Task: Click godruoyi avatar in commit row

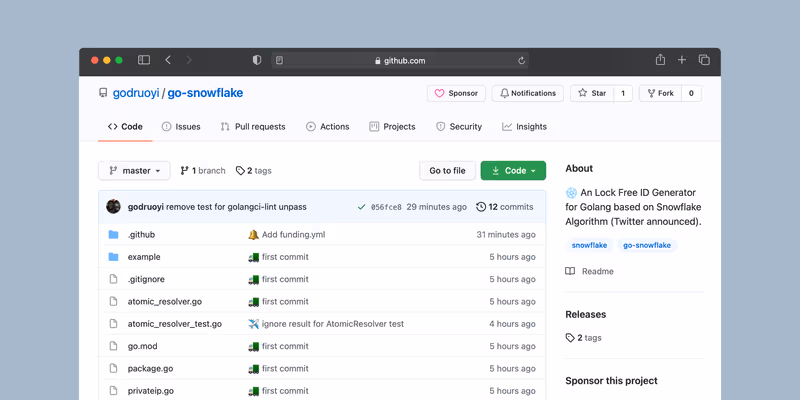Action: (x=114, y=207)
